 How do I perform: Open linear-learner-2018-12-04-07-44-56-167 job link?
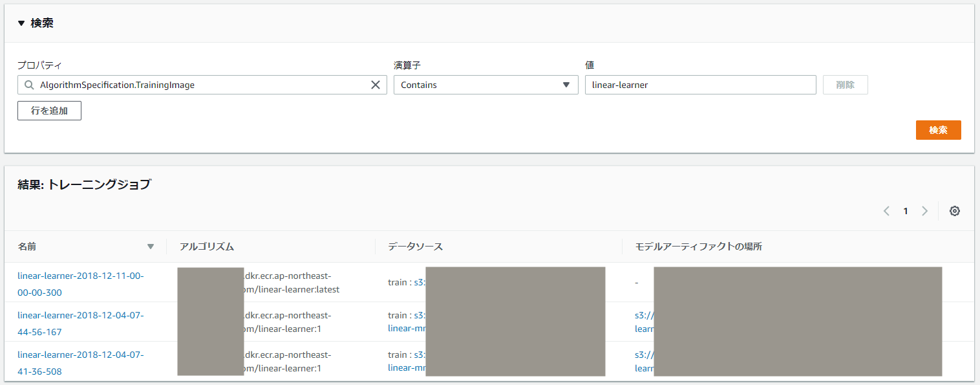81,324
